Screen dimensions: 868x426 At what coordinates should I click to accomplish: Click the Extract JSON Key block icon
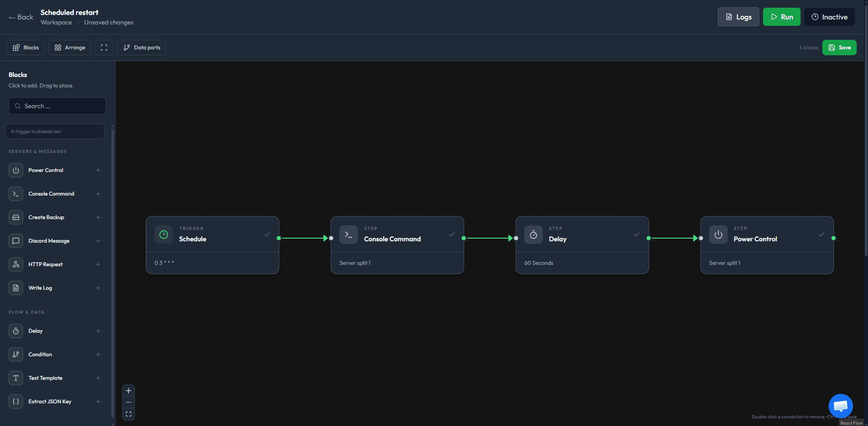coord(16,402)
